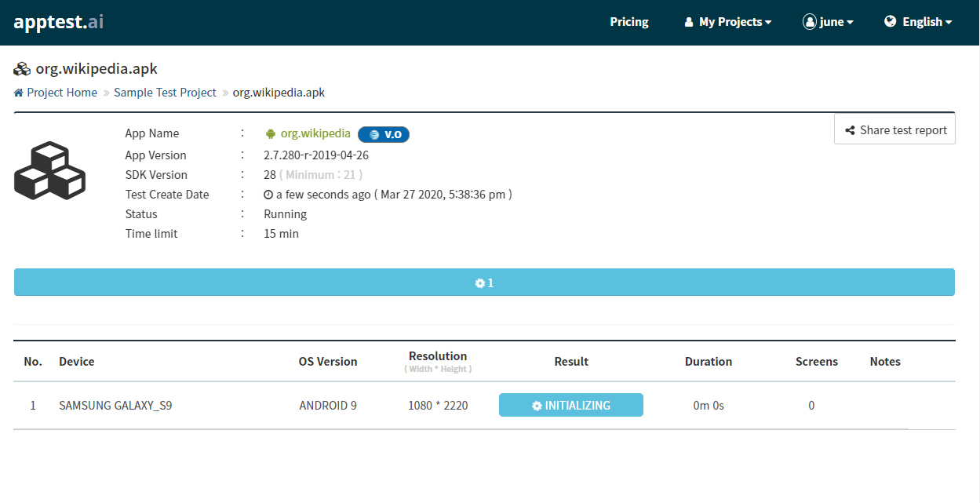Screen dimensions: 980x503
Task: Open the Pricing page
Action: 629,22
